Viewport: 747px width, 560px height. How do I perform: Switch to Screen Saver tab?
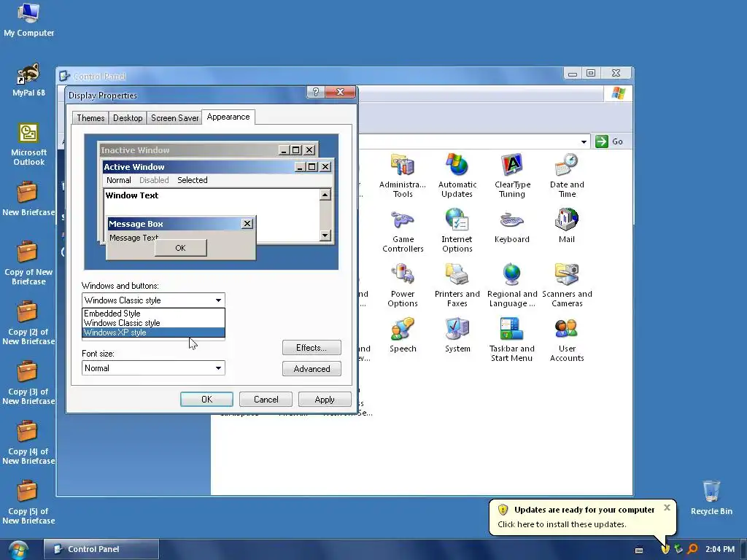(174, 117)
